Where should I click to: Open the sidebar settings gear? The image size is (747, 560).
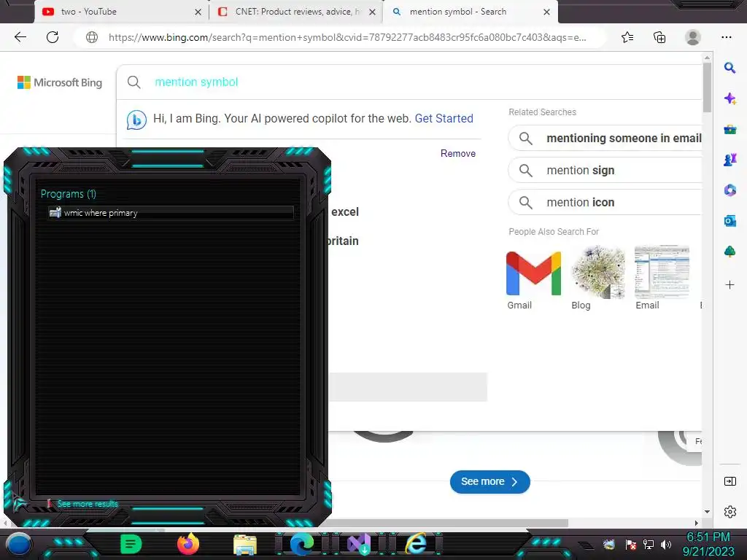[729, 512]
